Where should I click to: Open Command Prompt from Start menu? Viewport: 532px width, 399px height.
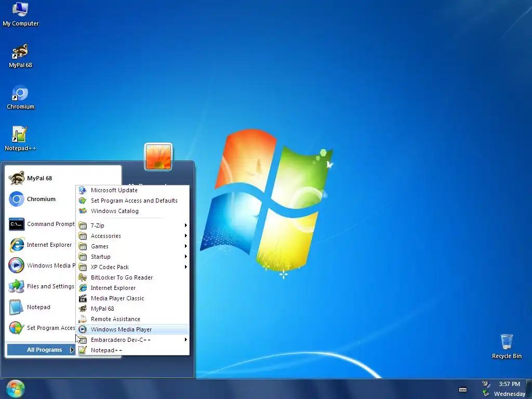42,224
